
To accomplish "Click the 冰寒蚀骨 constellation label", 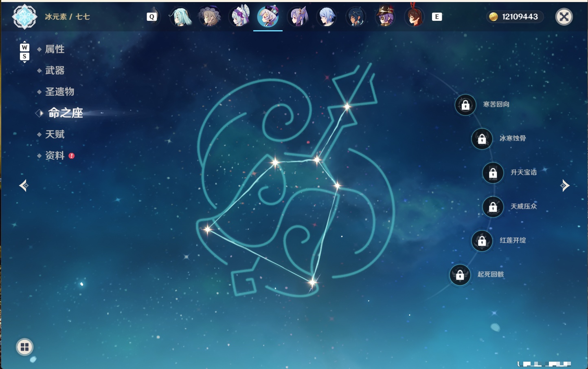I will [513, 138].
